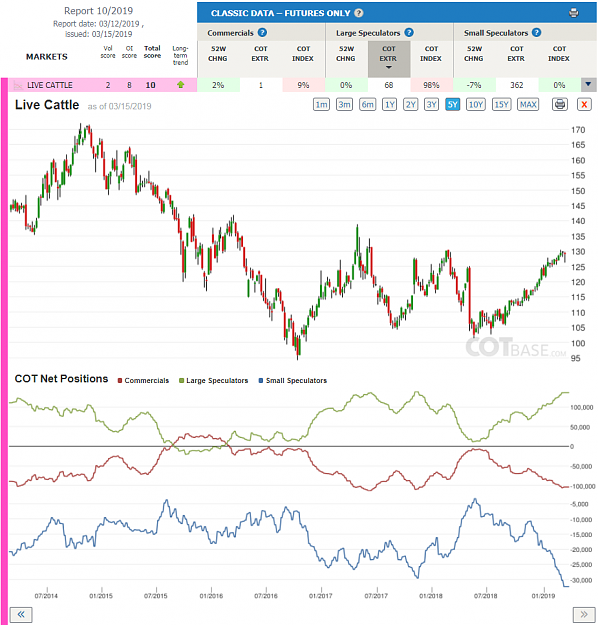598x625 pixels.
Task: Open the Small Speculators help icon
Action: pyautogui.click(x=537, y=33)
